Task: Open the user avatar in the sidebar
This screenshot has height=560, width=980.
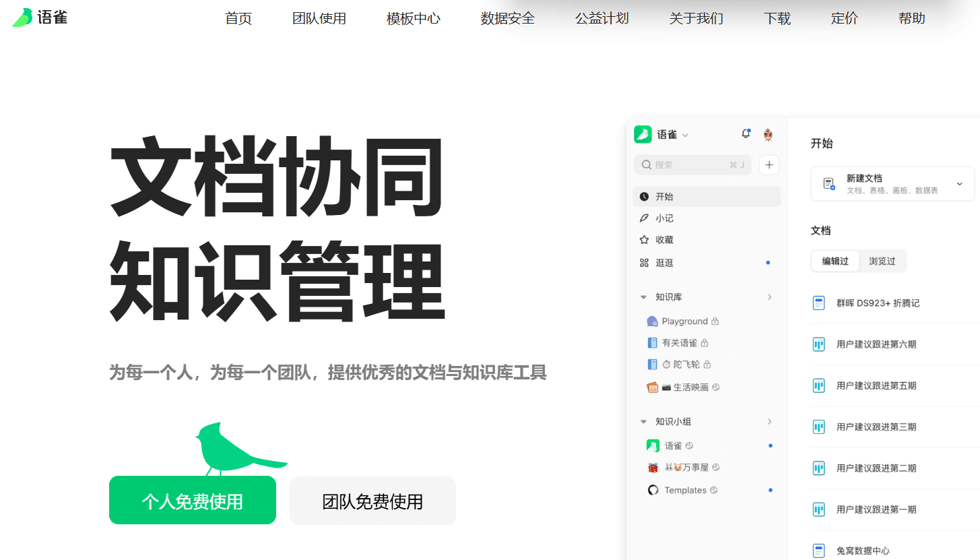Action: pyautogui.click(x=768, y=135)
